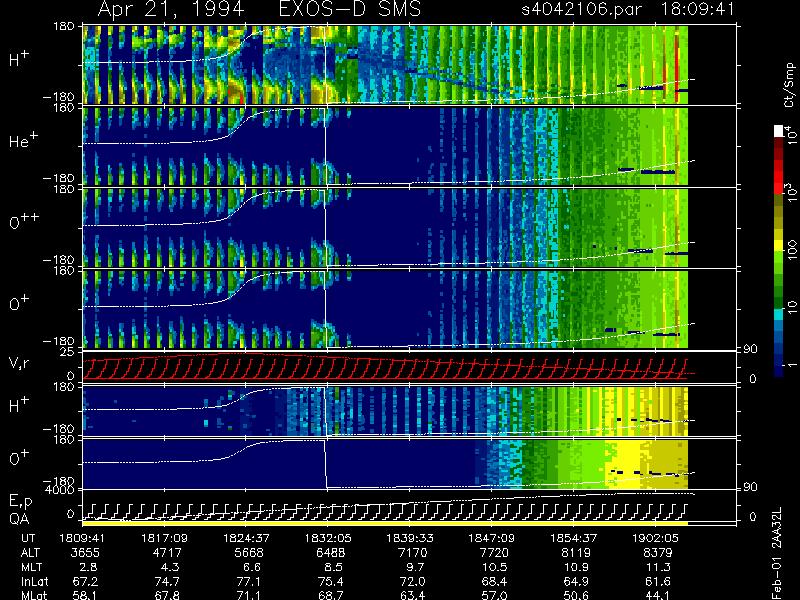Click UT value '1847:09'
Viewport: 800px width, 600px height.
click(x=491, y=538)
